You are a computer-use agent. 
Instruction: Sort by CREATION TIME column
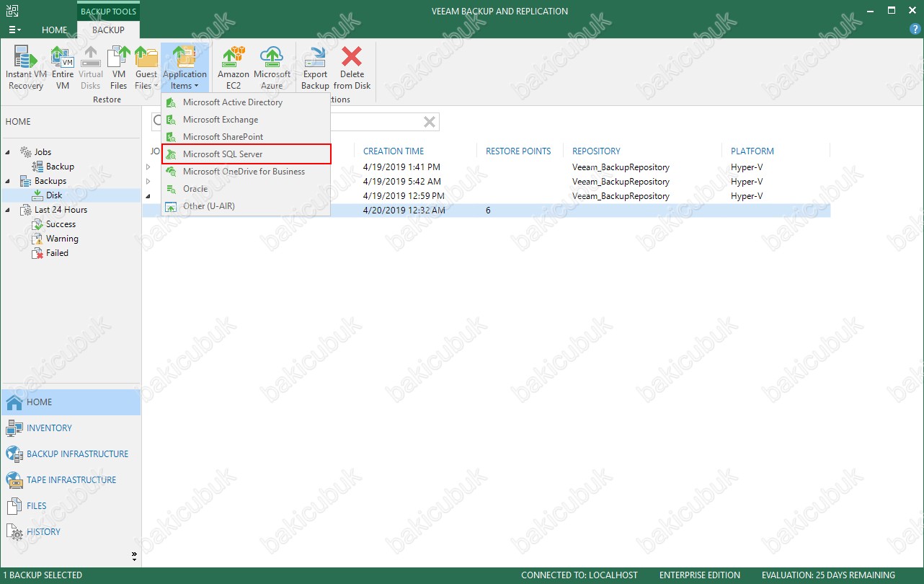pyautogui.click(x=394, y=151)
